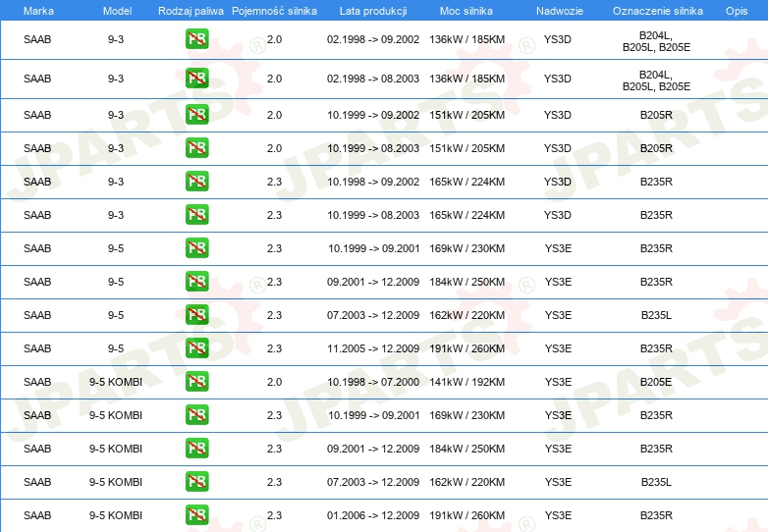Click the Lata produkcji column header

click(372, 10)
